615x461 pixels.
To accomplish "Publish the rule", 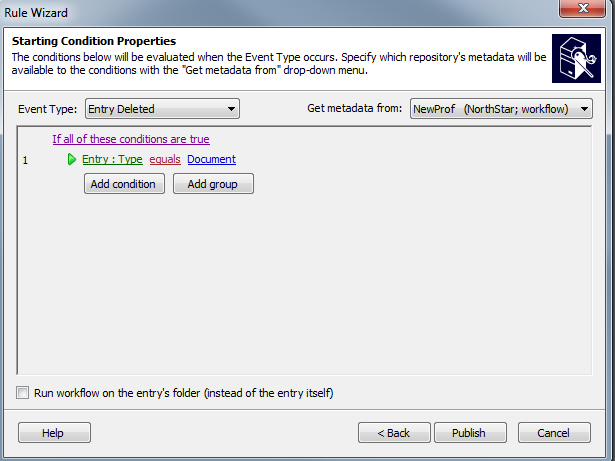I will (470, 432).
